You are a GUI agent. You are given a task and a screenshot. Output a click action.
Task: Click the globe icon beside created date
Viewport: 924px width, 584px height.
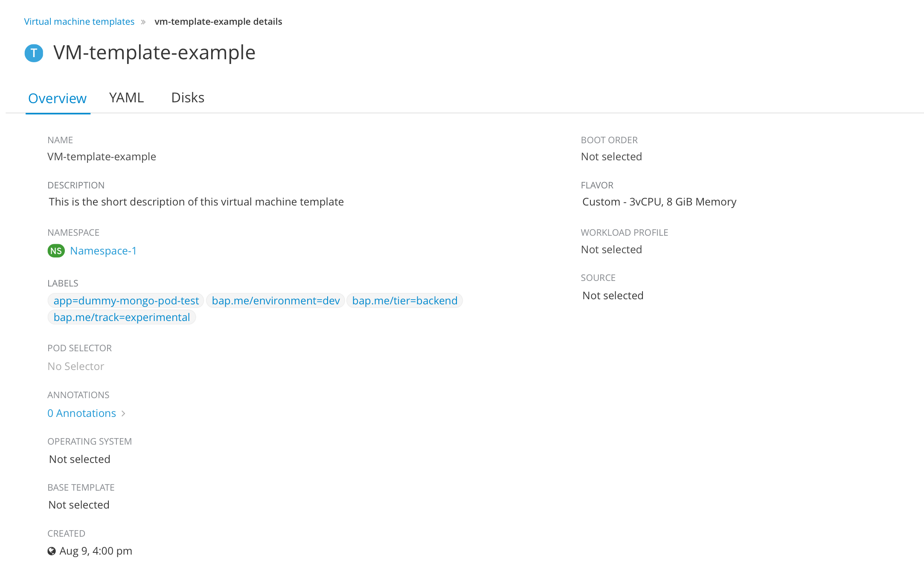point(52,551)
